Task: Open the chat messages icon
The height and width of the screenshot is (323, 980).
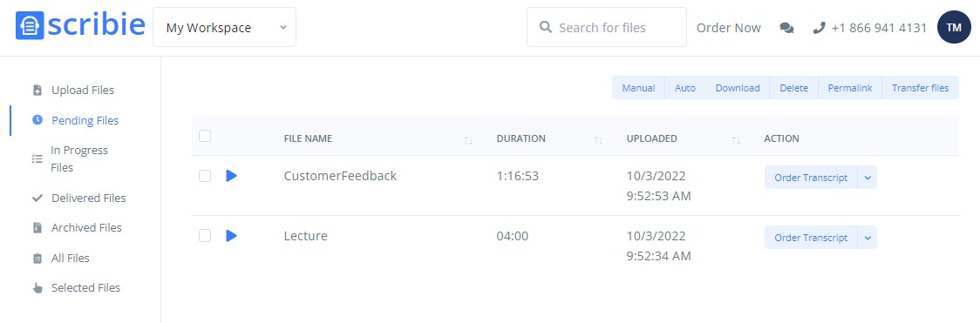Action: point(786,28)
